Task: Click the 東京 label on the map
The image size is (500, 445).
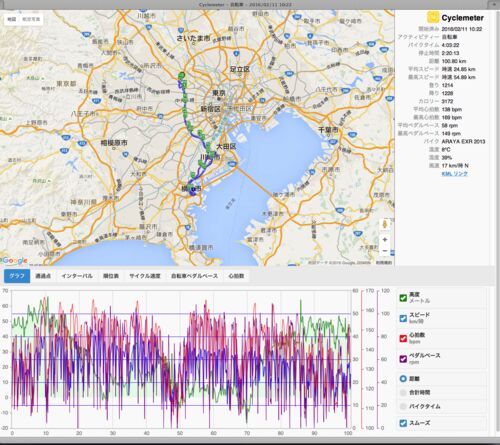Action: tap(219, 93)
